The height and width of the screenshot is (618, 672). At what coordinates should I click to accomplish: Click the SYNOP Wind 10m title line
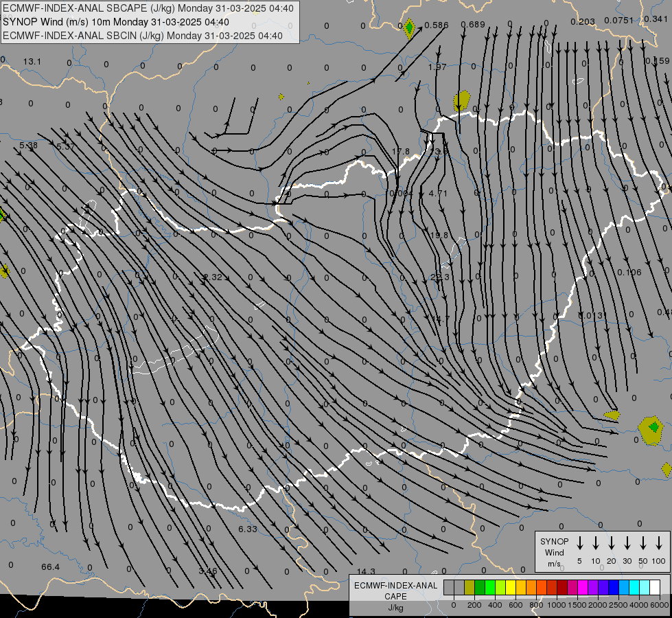(x=116, y=22)
